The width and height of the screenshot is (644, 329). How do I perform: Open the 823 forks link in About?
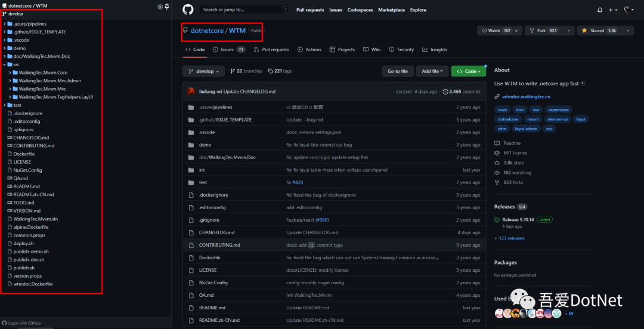pyautogui.click(x=513, y=182)
